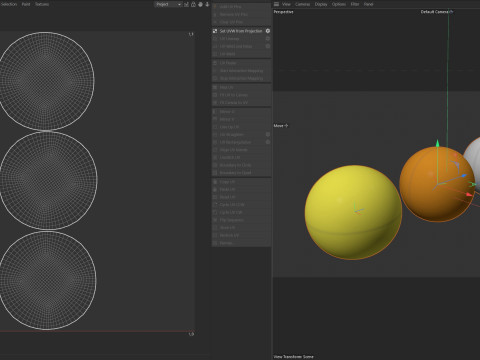
Task: Click the Copy UV icon
Action: click(x=215, y=182)
